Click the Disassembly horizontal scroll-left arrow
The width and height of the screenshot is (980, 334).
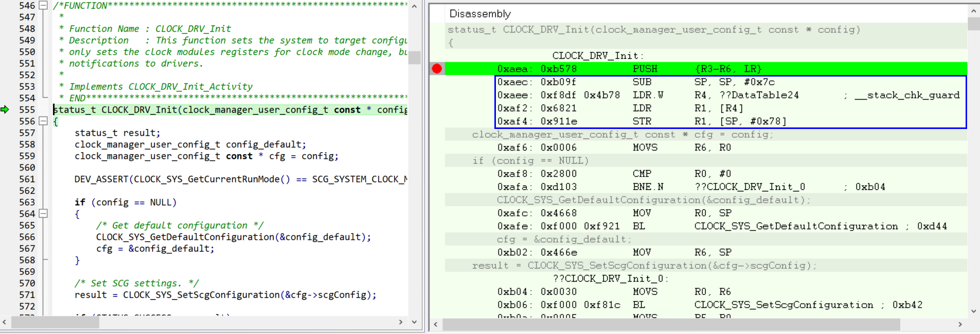[x=436, y=324]
